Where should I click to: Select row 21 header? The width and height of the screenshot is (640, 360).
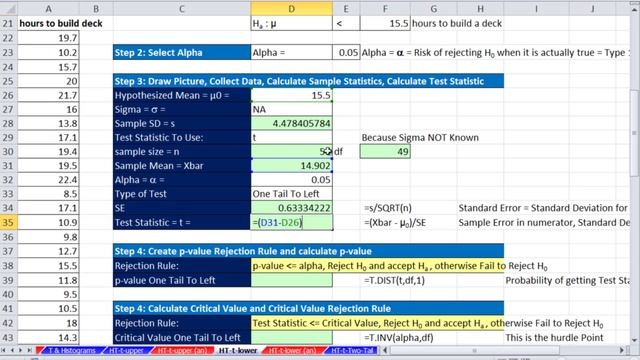click(8, 23)
